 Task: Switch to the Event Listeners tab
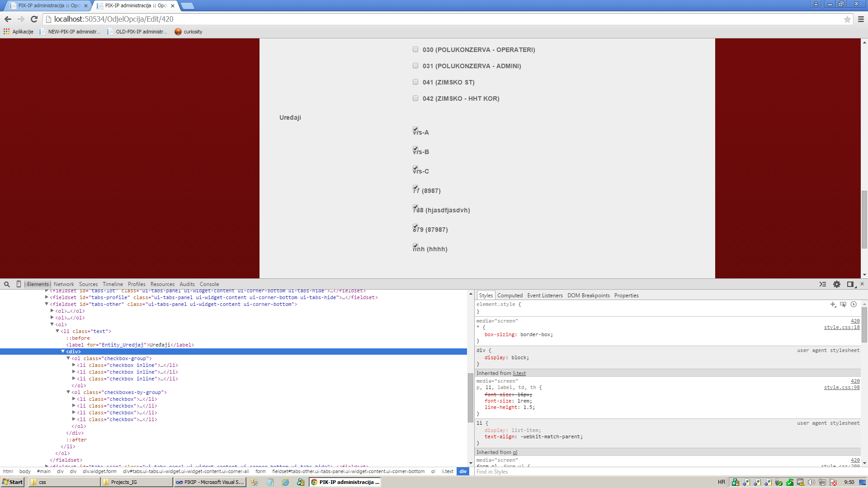pyautogui.click(x=545, y=296)
